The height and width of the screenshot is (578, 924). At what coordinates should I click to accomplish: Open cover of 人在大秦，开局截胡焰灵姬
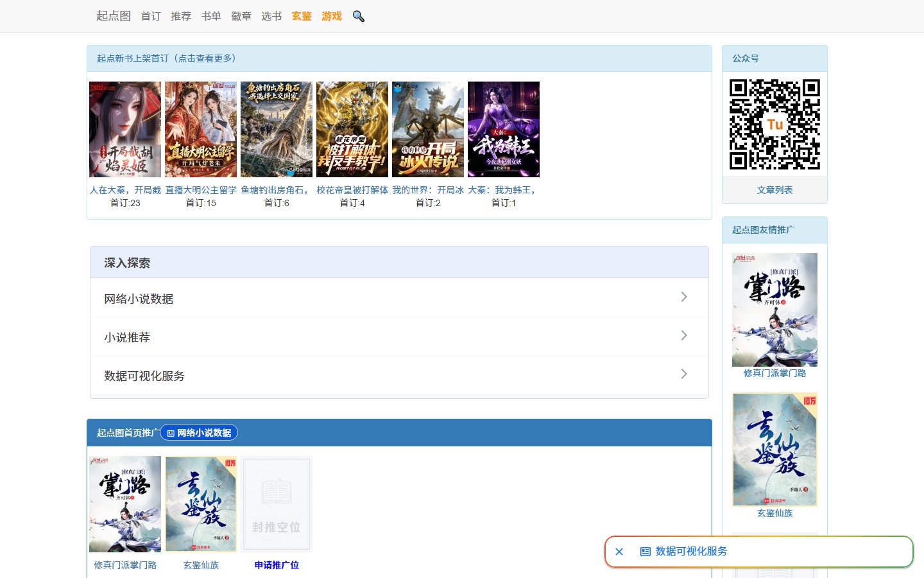(x=125, y=129)
